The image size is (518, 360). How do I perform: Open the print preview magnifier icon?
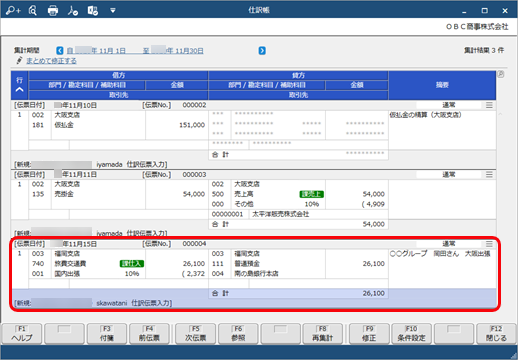click(x=33, y=10)
